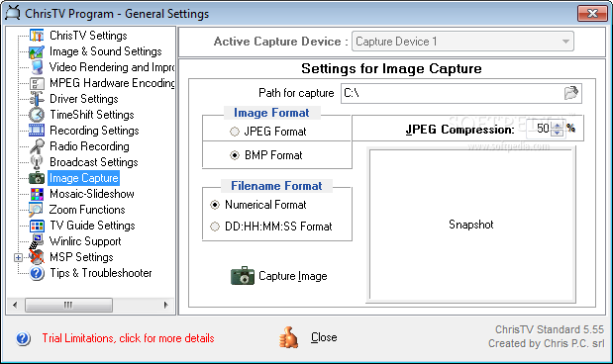Click the Snapshot preview area
613x364 pixels.
470,225
